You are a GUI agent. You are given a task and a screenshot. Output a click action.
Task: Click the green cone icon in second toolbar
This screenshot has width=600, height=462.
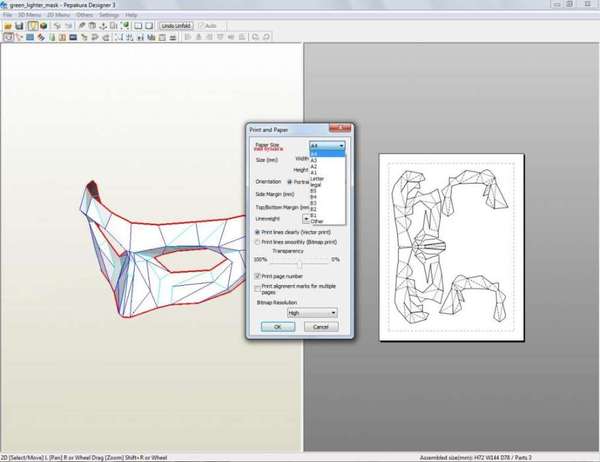(52, 37)
